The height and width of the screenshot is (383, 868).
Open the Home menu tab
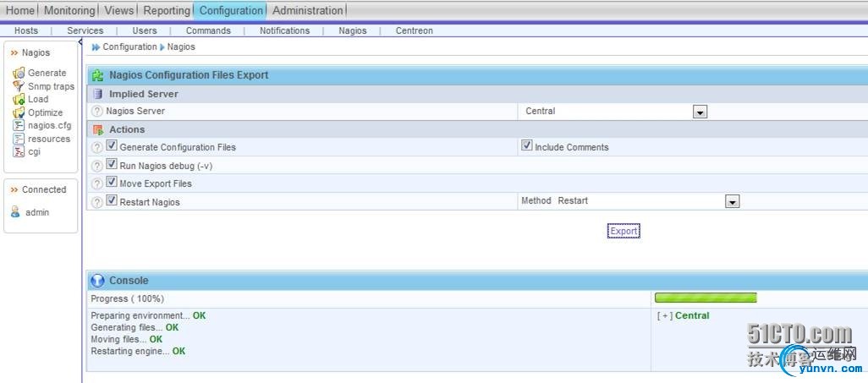point(20,10)
